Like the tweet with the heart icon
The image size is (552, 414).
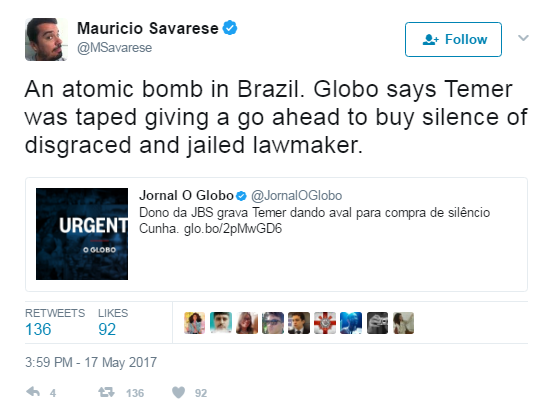click(x=178, y=393)
